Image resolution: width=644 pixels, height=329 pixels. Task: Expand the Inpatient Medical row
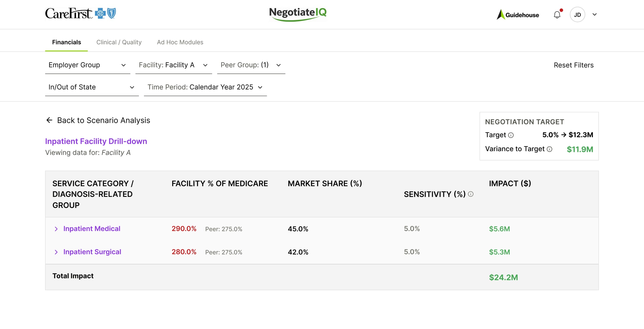tap(56, 229)
